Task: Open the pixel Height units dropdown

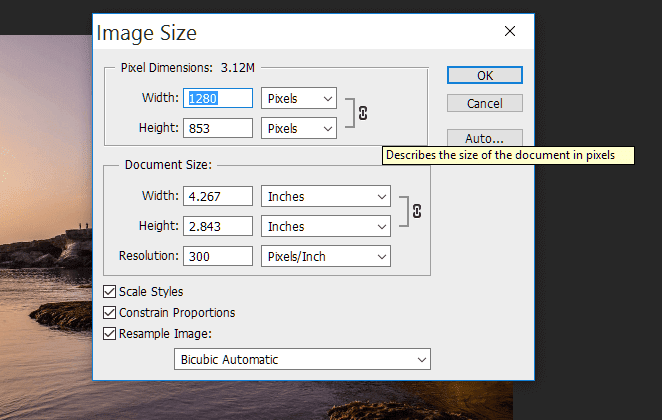Action: (x=299, y=128)
